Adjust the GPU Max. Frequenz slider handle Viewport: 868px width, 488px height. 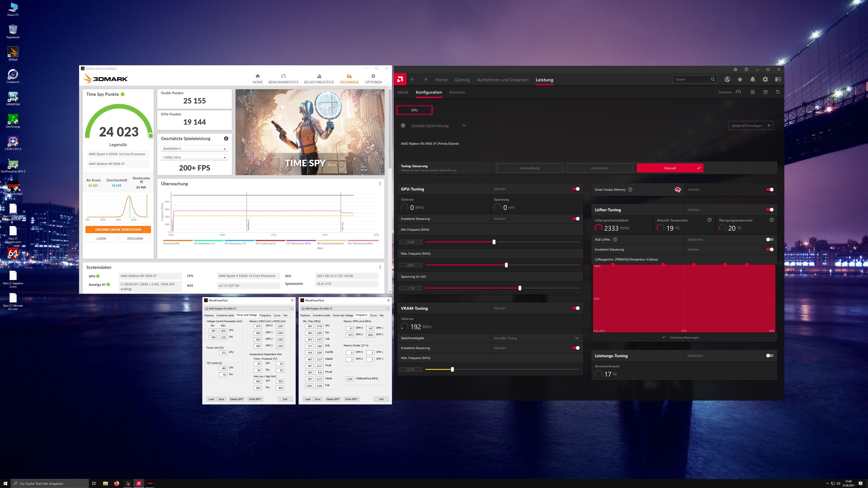click(x=506, y=265)
